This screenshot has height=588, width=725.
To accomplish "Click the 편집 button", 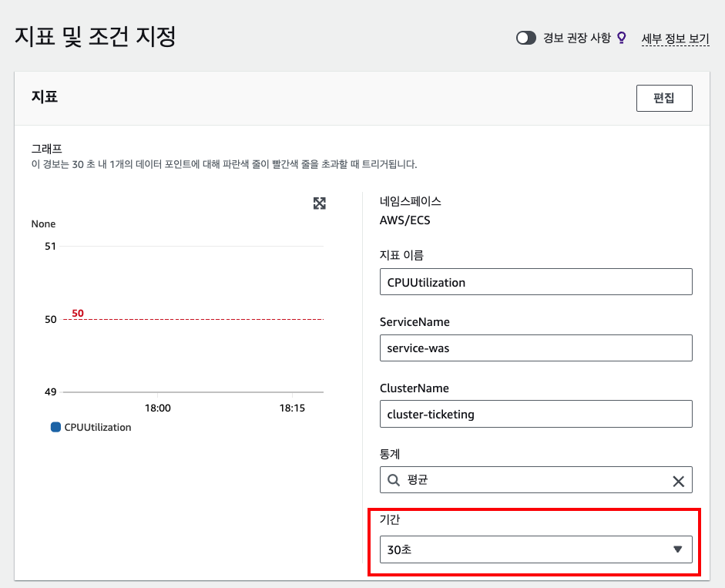I will (x=664, y=98).
